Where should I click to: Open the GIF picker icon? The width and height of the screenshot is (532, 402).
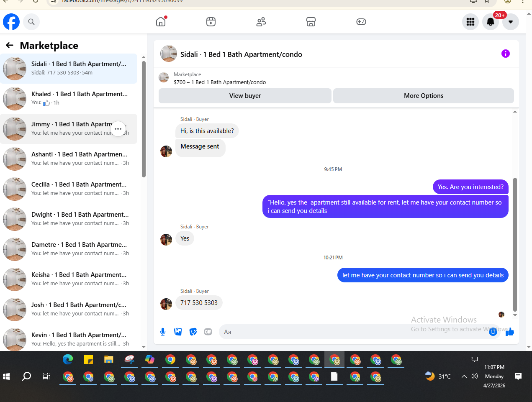[x=208, y=332]
